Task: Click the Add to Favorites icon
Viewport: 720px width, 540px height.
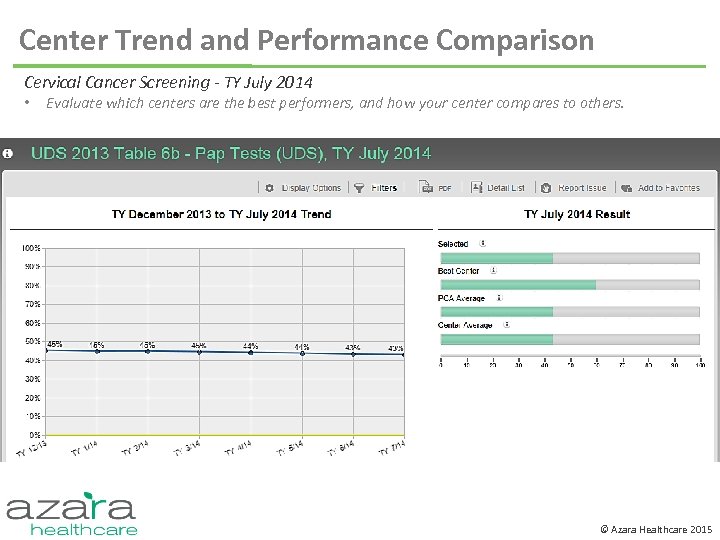Action: pyautogui.click(x=626, y=188)
